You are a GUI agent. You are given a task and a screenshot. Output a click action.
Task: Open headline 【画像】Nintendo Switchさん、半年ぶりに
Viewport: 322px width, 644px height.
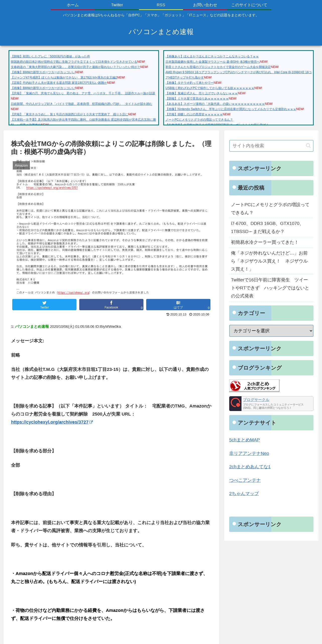231,109
